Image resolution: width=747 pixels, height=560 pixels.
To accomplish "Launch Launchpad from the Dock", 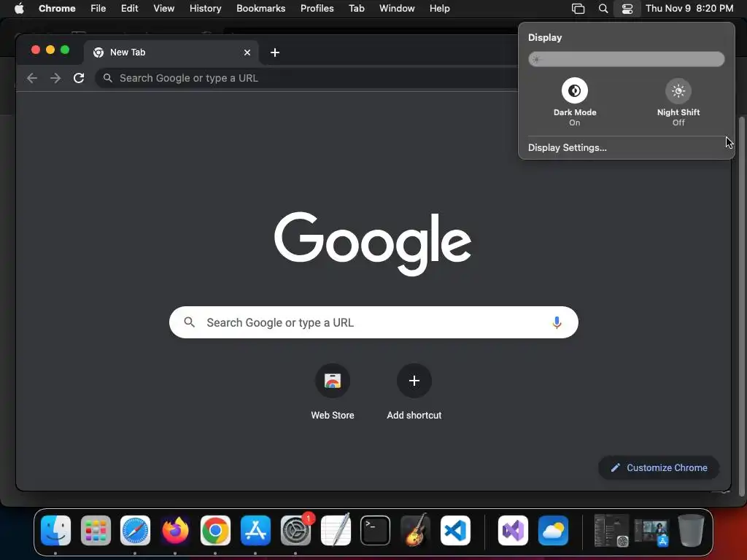I will tap(96, 531).
